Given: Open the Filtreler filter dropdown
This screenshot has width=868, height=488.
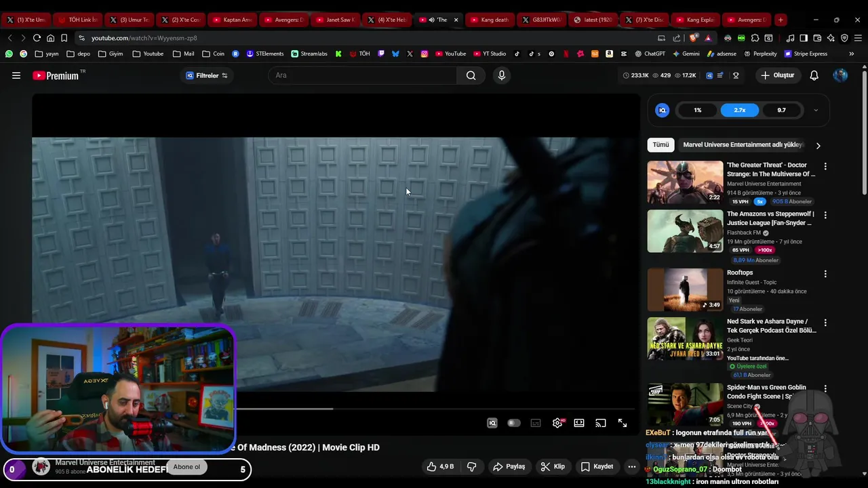Looking at the screenshot, I should tap(208, 76).
